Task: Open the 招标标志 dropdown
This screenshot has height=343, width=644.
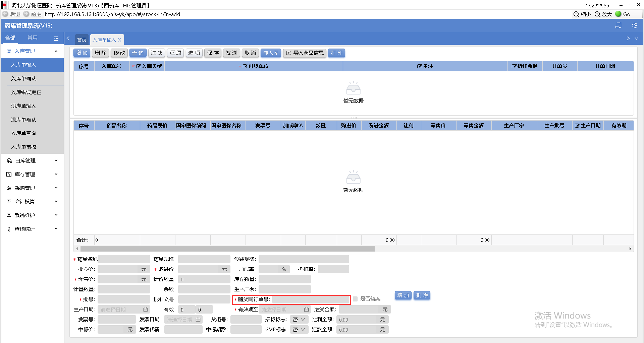Action: click(299, 320)
